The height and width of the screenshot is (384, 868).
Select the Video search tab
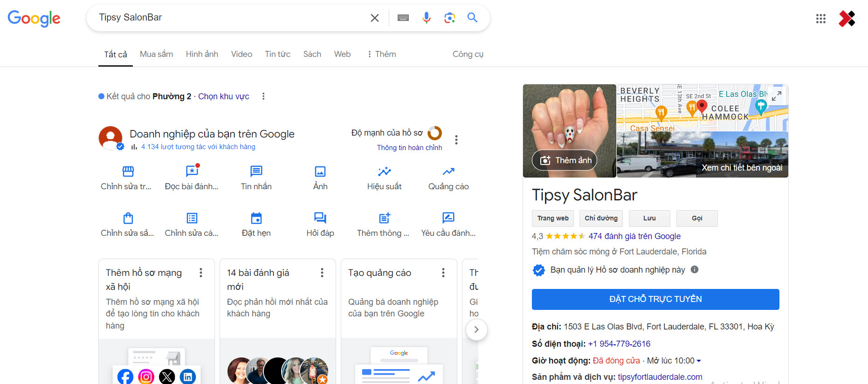[x=241, y=54]
